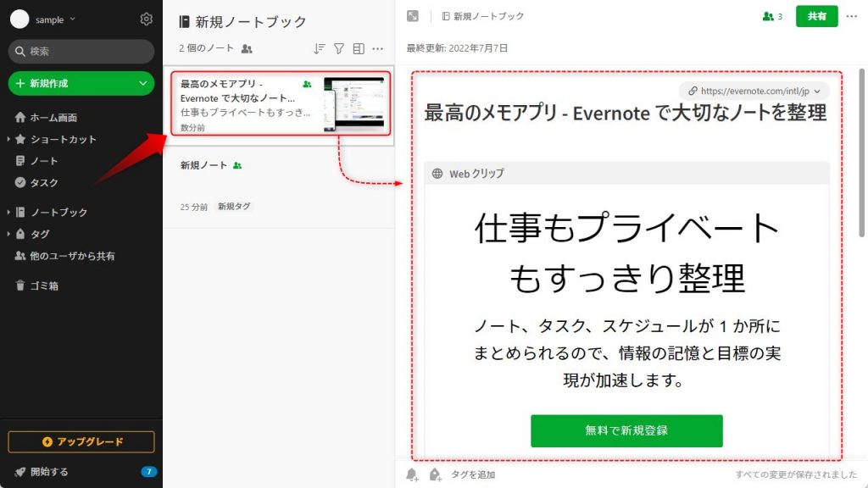Open ノート in the sidebar
Screen dimensions: 868x488
click(x=44, y=161)
